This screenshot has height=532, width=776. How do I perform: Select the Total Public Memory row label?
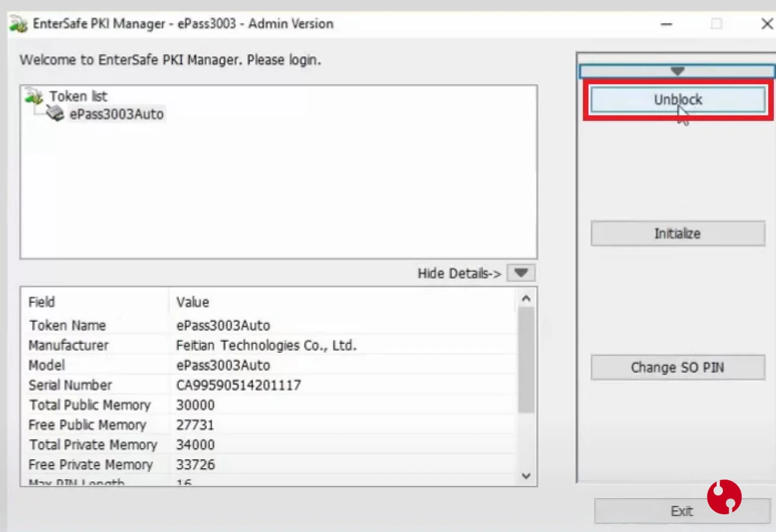click(x=90, y=405)
